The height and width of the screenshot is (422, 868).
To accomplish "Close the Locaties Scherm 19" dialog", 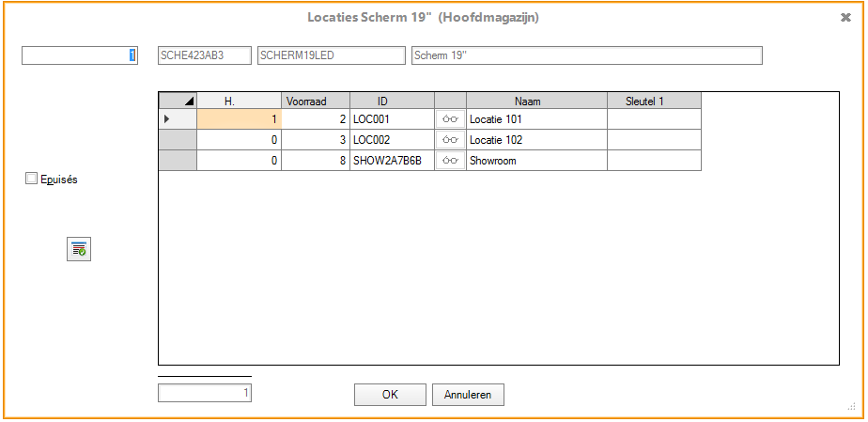I will (845, 17).
